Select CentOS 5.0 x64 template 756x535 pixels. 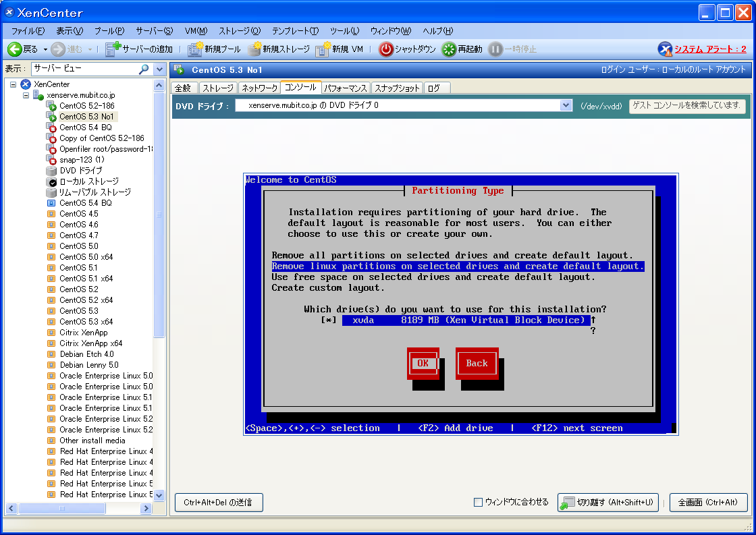pos(86,257)
